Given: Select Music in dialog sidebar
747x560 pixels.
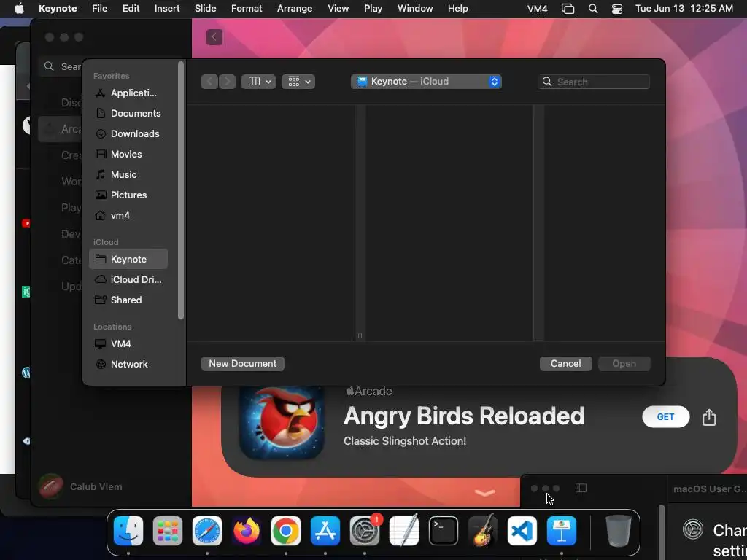Looking at the screenshot, I should pos(128,175).
